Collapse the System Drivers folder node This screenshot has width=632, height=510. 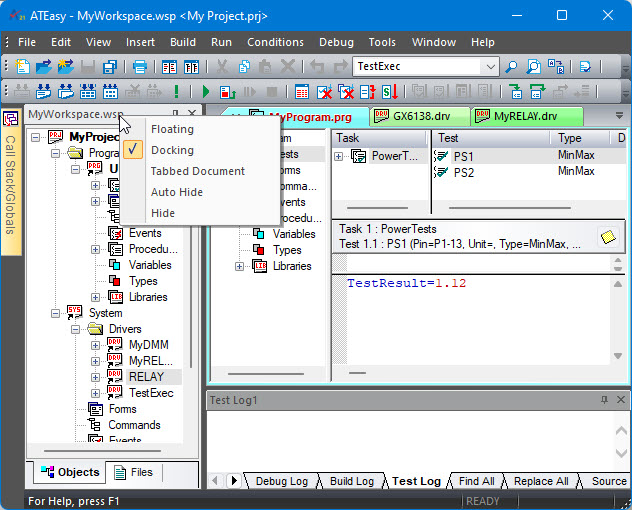click(x=73, y=329)
